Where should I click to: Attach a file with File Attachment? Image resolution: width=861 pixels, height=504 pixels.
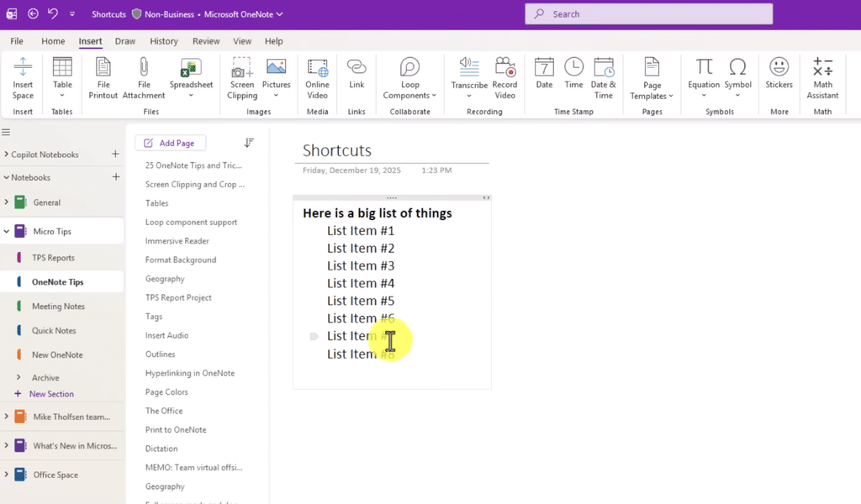click(x=143, y=78)
